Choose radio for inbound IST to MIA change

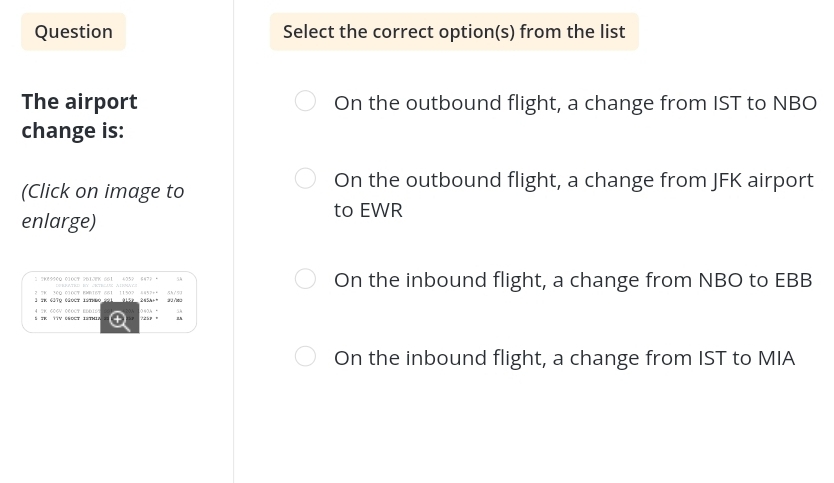click(x=305, y=356)
